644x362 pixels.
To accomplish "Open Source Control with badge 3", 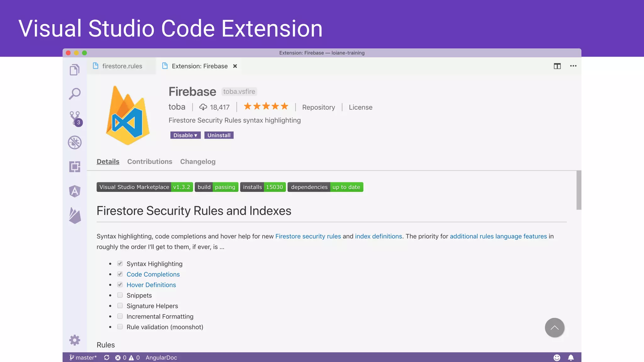I will tap(76, 119).
